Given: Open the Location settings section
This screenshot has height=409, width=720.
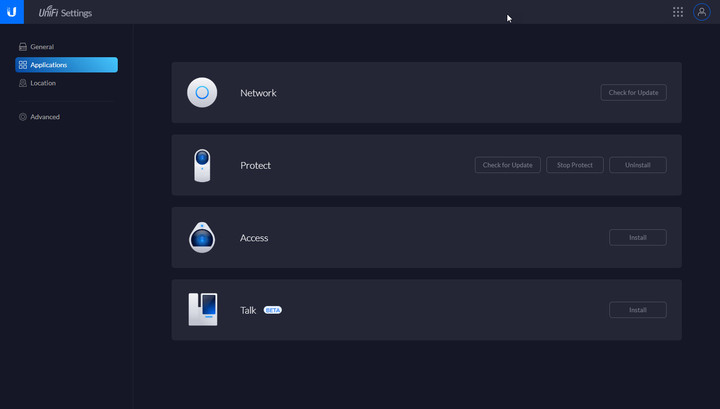Looking at the screenshot, I should click(x=66, y=83).
